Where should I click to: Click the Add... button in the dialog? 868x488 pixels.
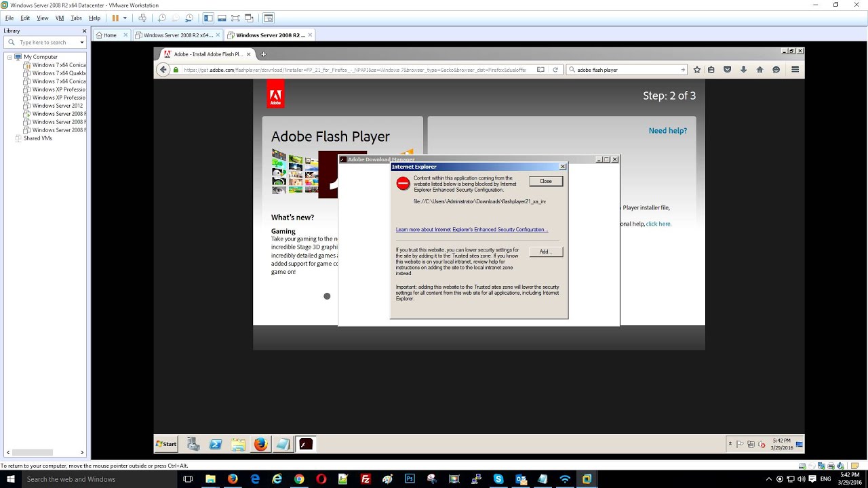pos(546,251)
